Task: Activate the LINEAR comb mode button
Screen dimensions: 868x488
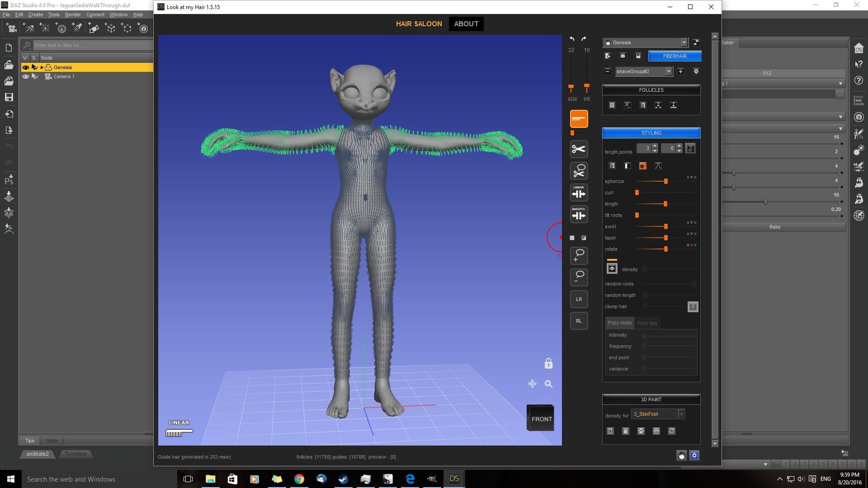Action: pos(579,192)
